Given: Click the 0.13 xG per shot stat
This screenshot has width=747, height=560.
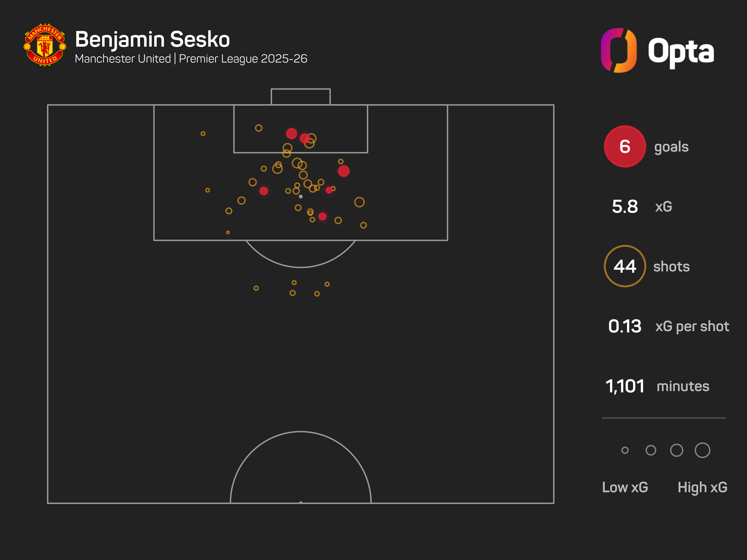Looking at the screenshot, I should click(x=625, y=326).
